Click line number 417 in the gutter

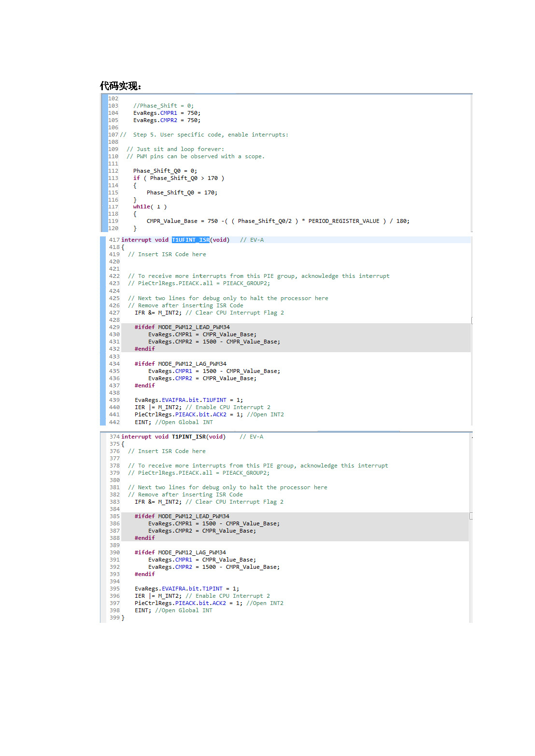coord(114,240)
